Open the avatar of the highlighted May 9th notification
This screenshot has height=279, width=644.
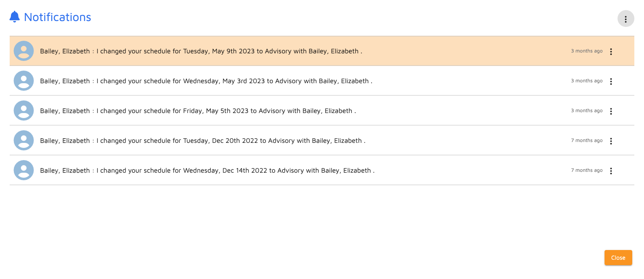pos(24,50)
